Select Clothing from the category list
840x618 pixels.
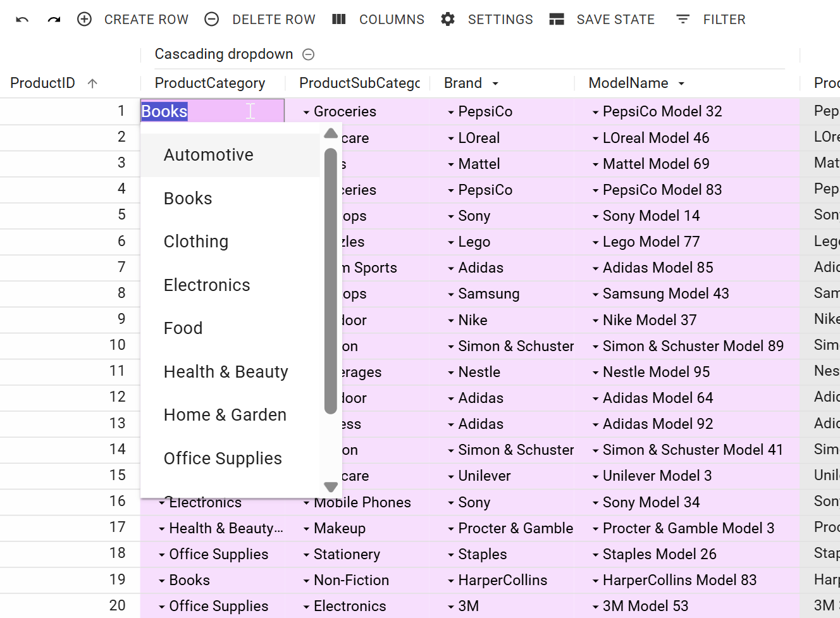click(x=230, y=242)
